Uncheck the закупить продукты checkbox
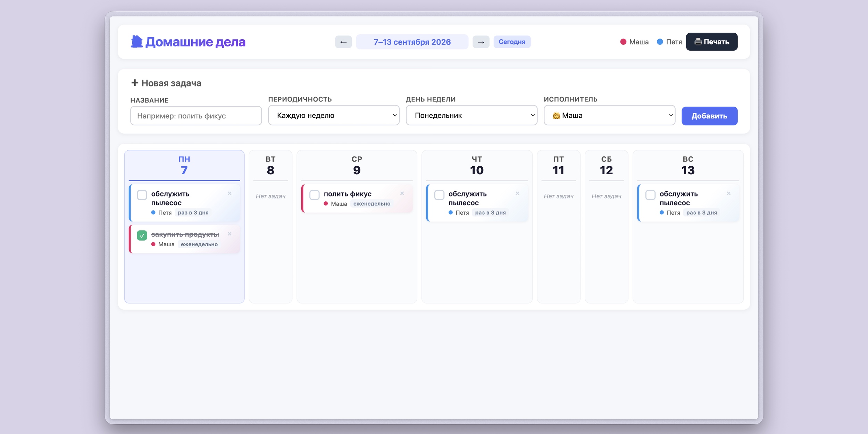 142,235
